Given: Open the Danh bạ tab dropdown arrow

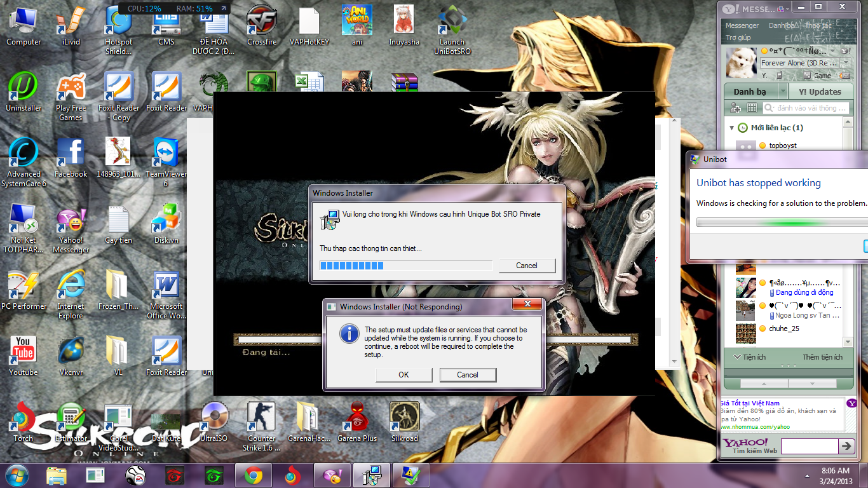Looking at the screenshot, I should tap(782, 91).
